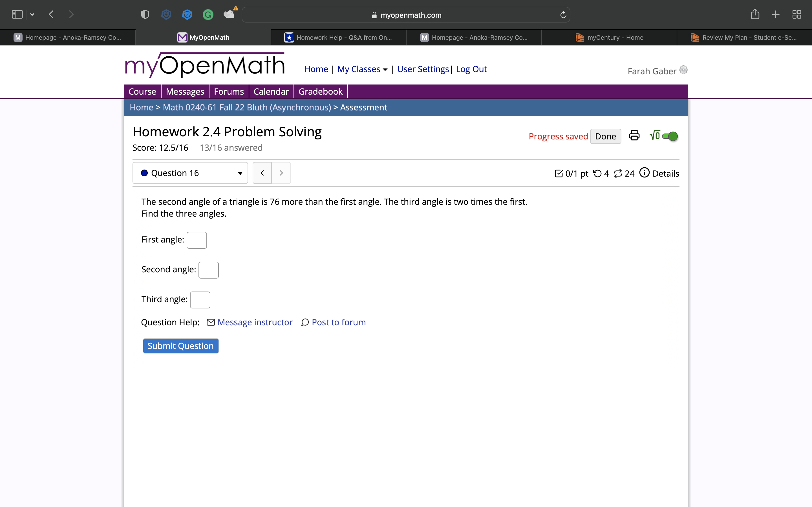Click the regenerate icon showing 24
The image size is (812, 507).
point(618,173)
